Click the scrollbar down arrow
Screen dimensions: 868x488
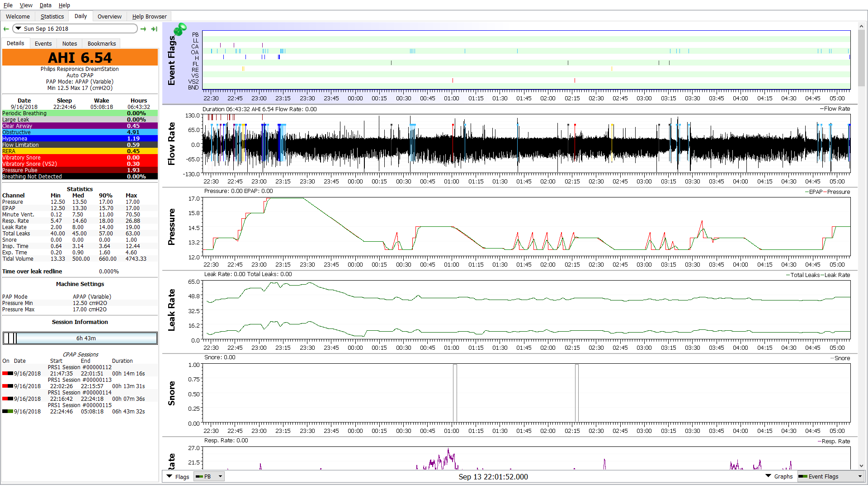(x=861, y=465)
